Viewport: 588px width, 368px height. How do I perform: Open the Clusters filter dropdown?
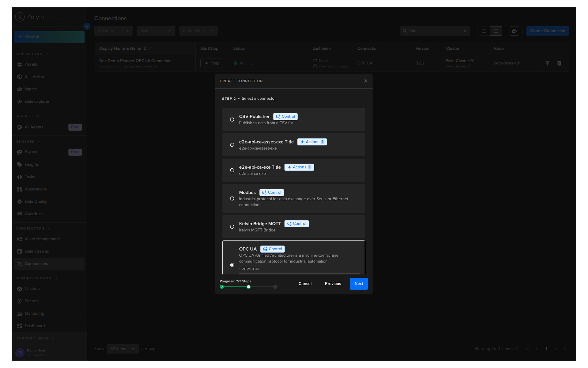[x=114, y=31]
